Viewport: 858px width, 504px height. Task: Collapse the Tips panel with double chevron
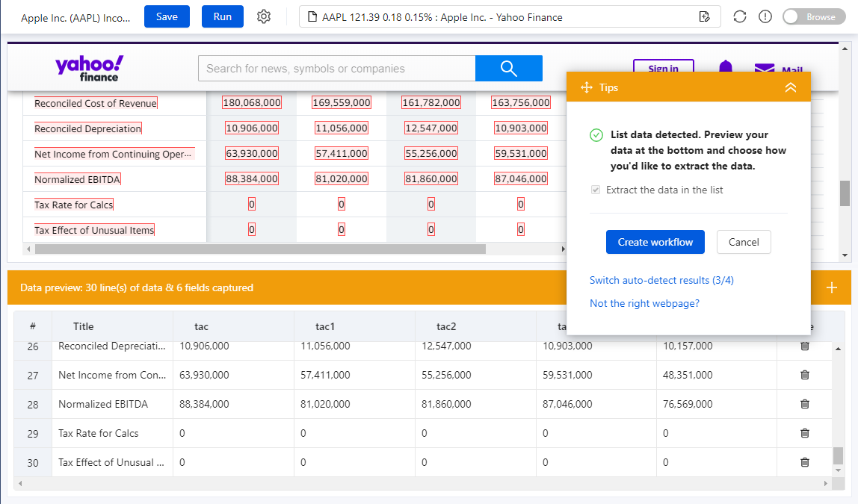click(x=791, y=87)
